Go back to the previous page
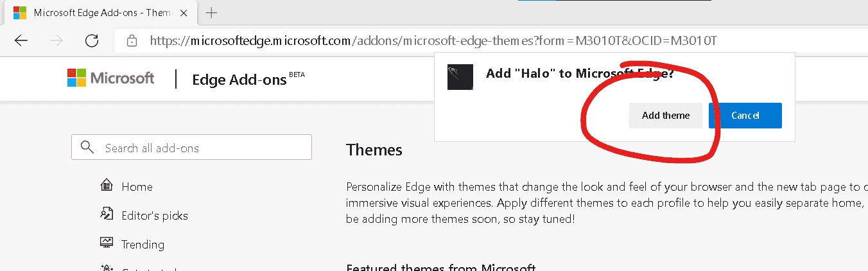The image size is (868, 271). (x=21, y=41)
